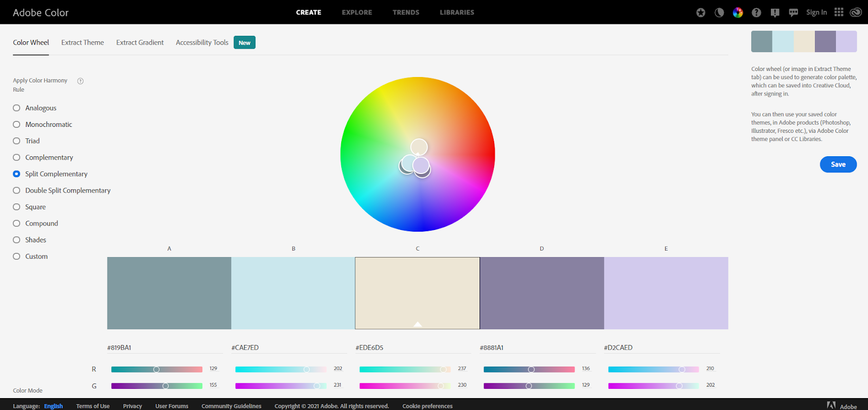Image resolution: width=868 pixels, height=410 pixels.
Task: Open the CREATE menu
Action: click(x=309, y=12)
